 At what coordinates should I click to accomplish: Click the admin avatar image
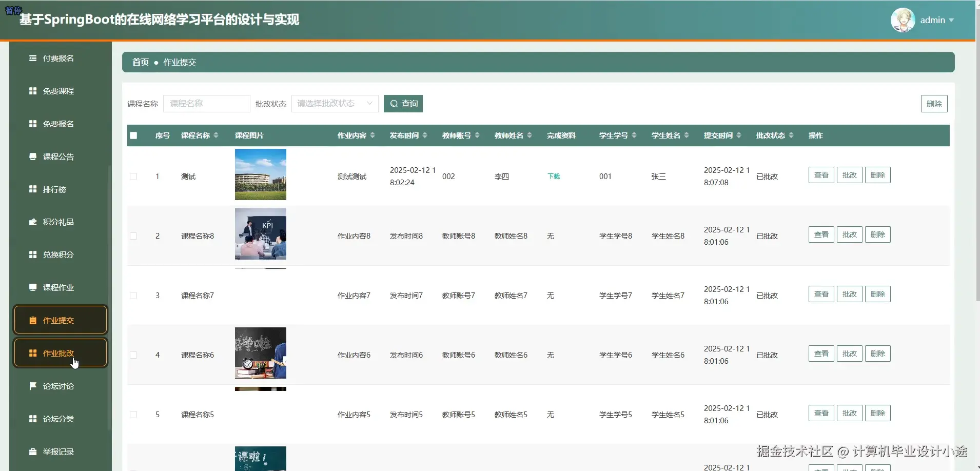903,20
